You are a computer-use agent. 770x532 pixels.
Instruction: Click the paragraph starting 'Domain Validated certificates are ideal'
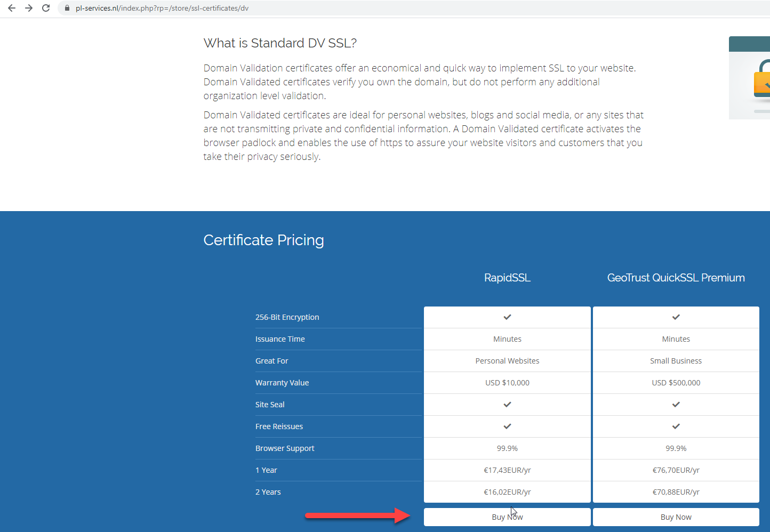click(423, 136)
